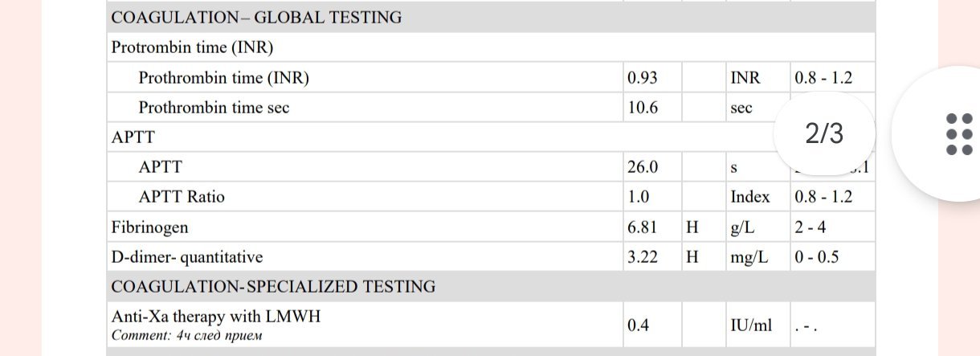This screenshot has height=356, width=980.
Task: Select the 10.6 prothrombin seconds value
Action: 643,108
